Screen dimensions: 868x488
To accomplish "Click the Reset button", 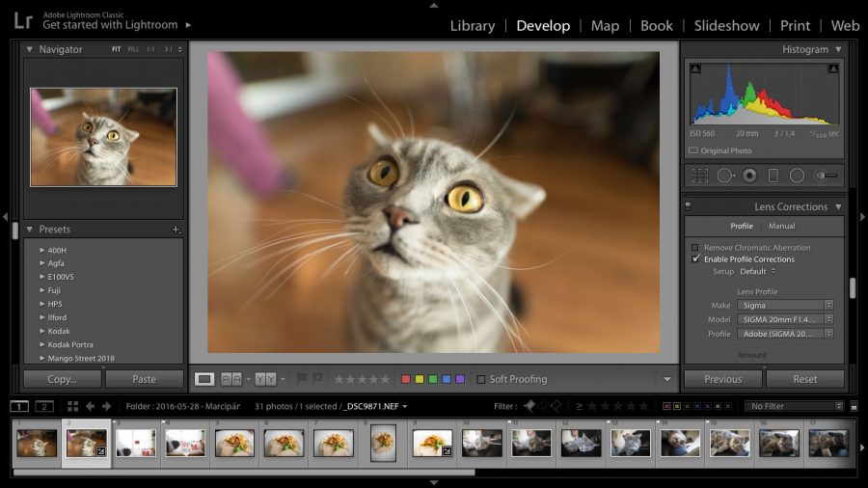I will 804,379.
